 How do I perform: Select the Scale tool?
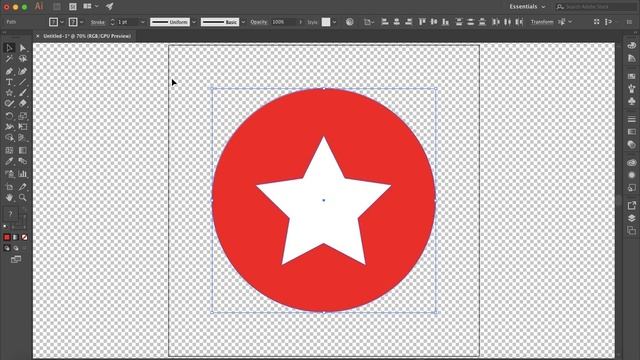click(23, 116)
